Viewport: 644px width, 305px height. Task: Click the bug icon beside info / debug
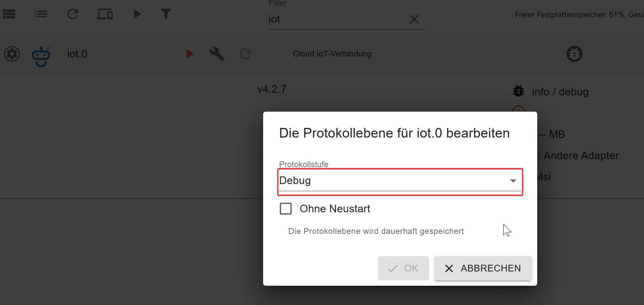click(x=518, y=91)
